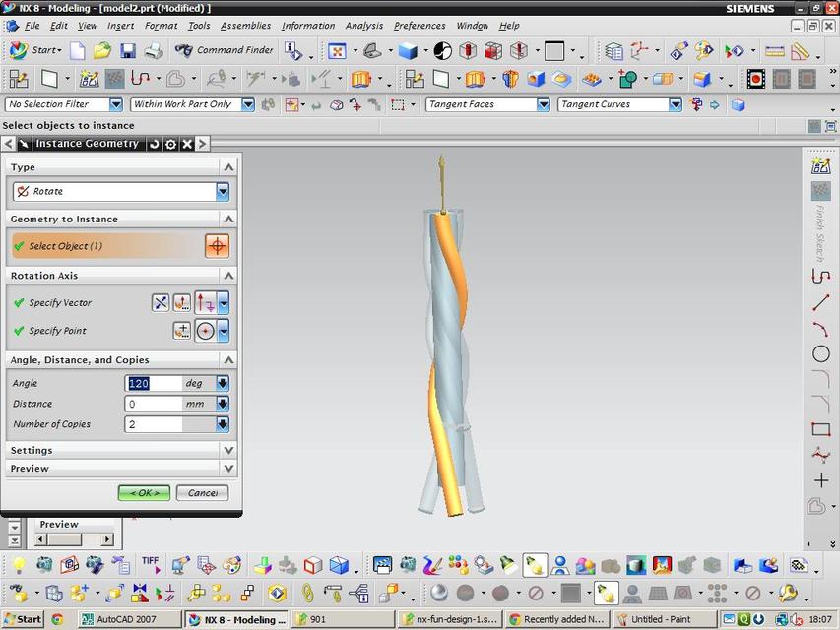Collapse the Rotation Axis section
Screen dimensions: 840x630
pyautogui.click(x=227, y=275)
